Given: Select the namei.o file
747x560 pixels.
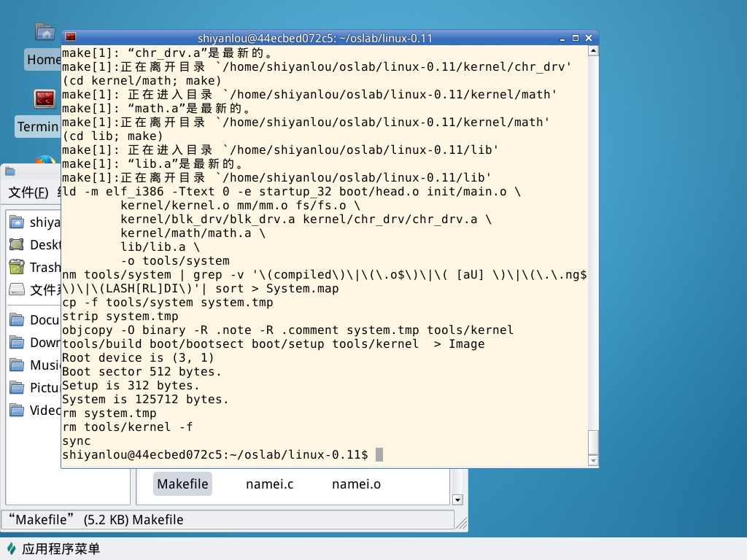Looking at the screenshot, I should pos(356,484).
